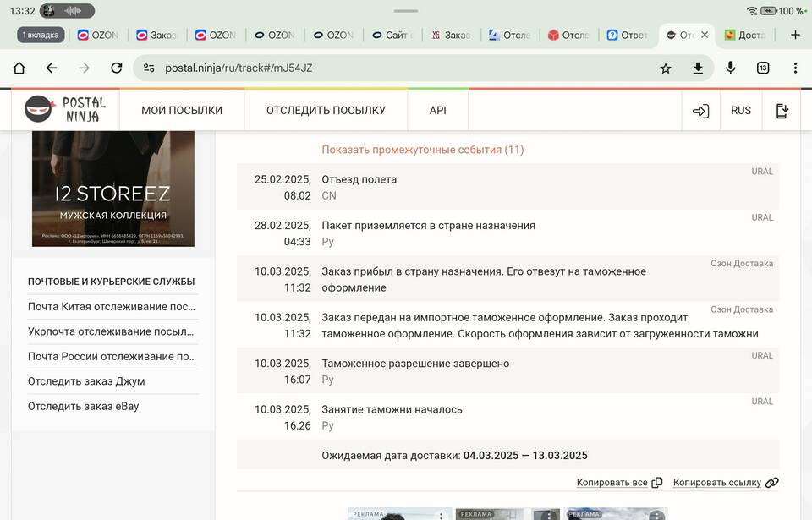Select Занятие таможни началось event text
The width and height of the screenshot is (812, 520).
tap(392, 409)
